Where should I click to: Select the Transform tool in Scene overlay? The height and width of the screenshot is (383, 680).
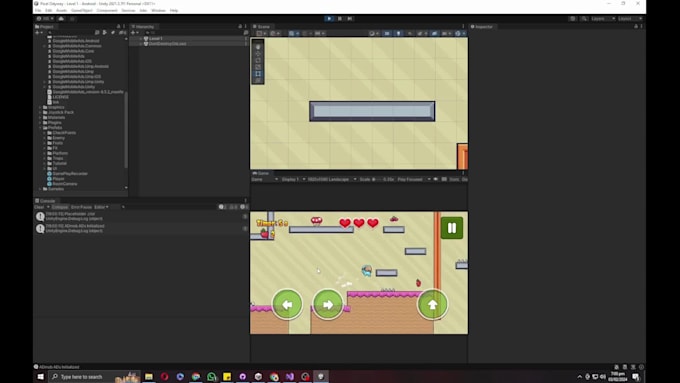258,80
